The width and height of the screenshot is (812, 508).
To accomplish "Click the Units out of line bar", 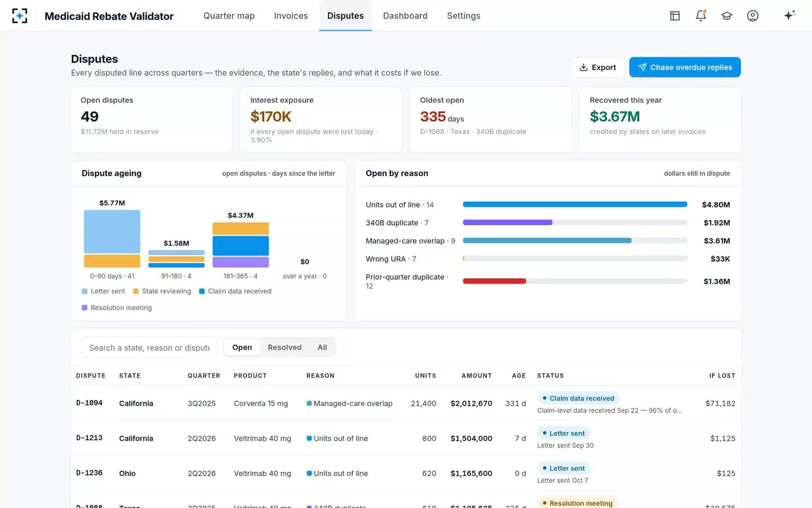I will 575,204.
